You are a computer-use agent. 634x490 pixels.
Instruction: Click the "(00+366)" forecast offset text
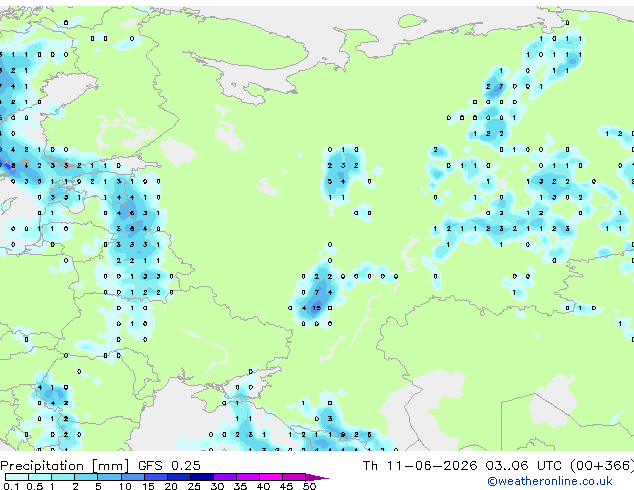coord(602,466)
